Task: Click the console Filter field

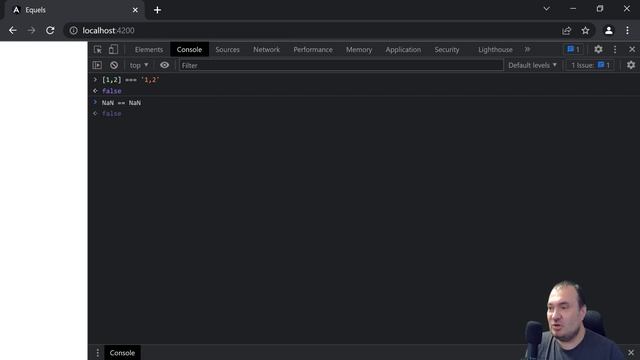Action: (x=341, y=65)
